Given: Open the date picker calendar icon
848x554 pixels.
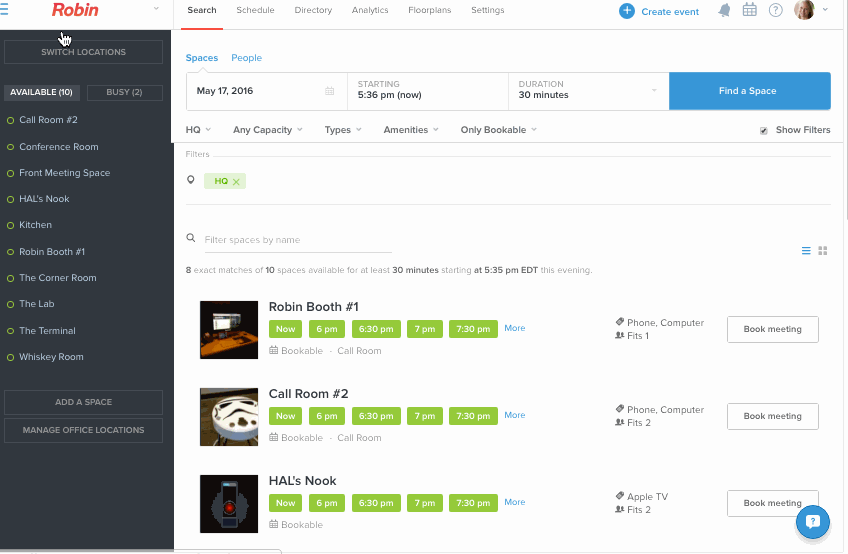Looking at the screenshot, I should coord(329,91).
